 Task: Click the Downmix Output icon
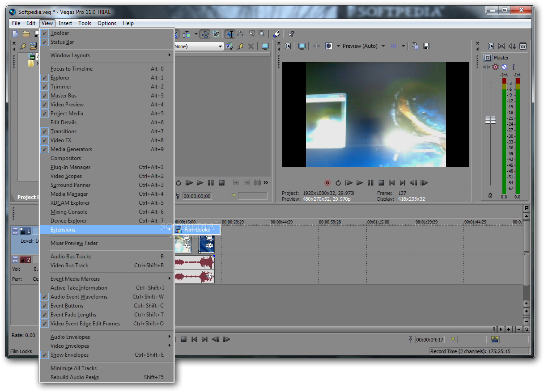click(501, 46)
